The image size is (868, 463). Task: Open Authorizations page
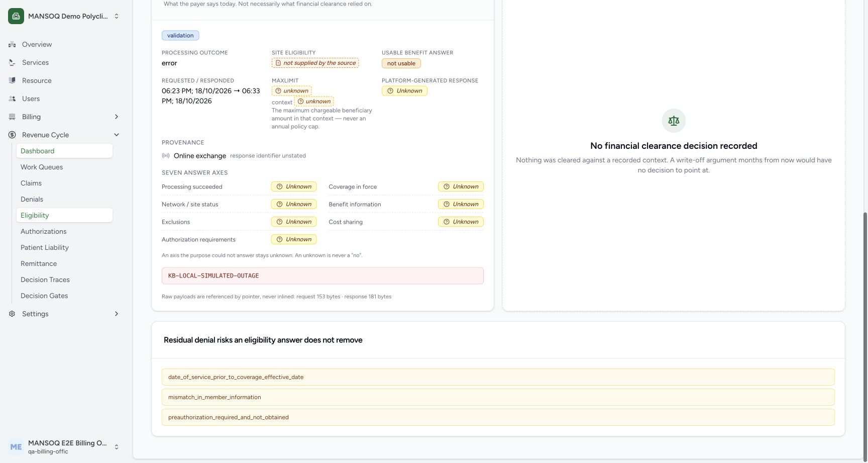(64, 231)
